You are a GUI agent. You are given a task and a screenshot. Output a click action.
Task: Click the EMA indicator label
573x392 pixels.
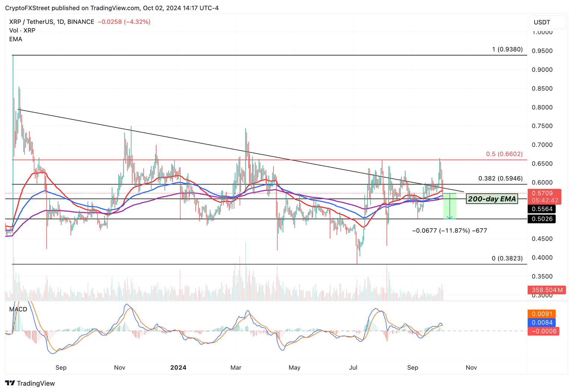click(16, 39)
